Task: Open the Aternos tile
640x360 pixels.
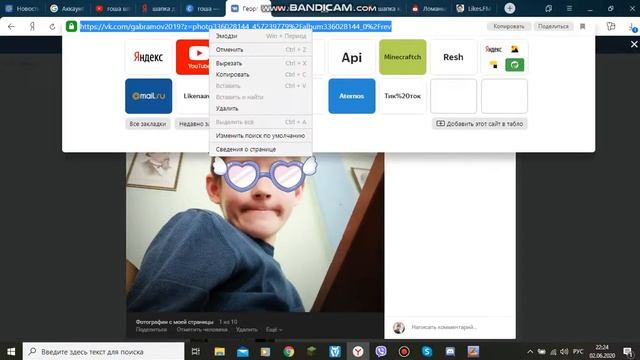Action: pos(351,96)
